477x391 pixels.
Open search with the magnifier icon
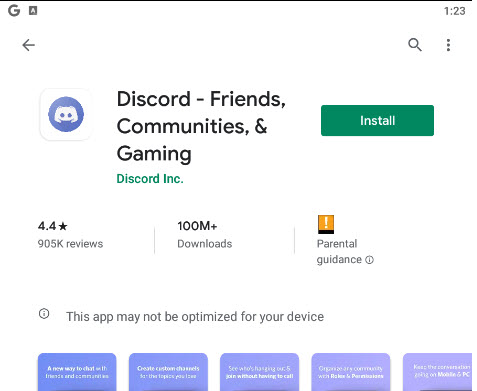(x=415, y=45)
